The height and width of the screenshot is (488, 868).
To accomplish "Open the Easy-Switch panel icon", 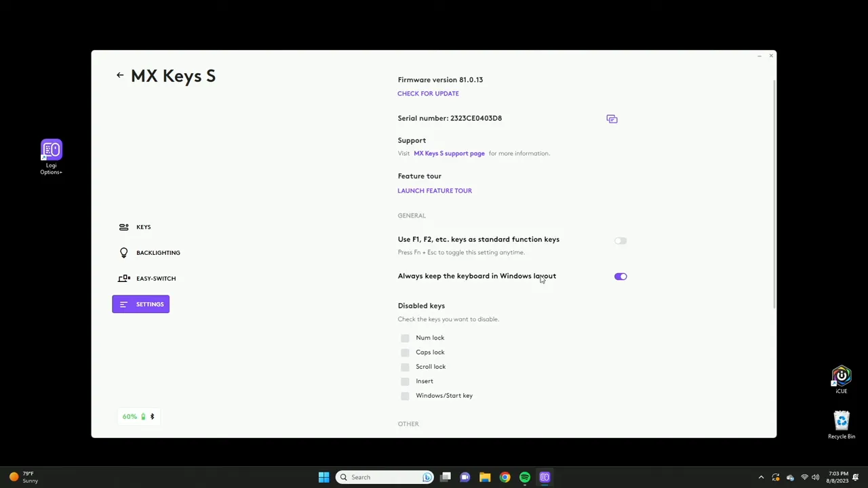I will click(x=123, y=278).
